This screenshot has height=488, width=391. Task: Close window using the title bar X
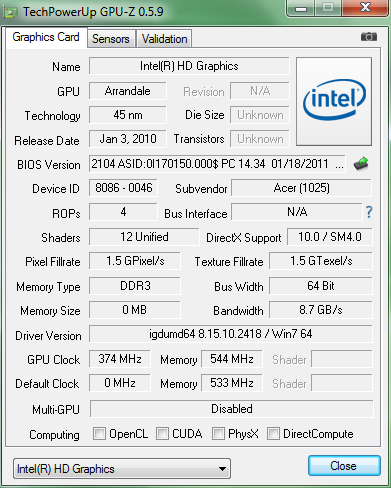click(x=365, y=8)
